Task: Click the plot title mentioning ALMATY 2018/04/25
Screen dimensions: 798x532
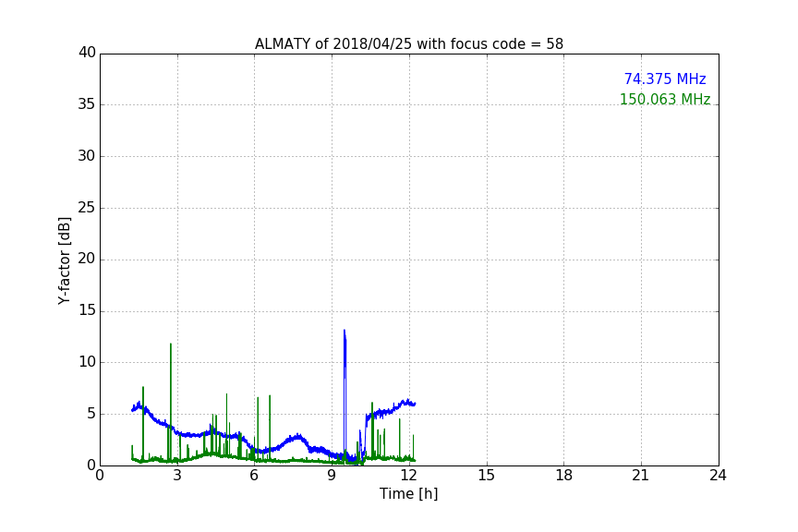Action: tap(408, 43)
